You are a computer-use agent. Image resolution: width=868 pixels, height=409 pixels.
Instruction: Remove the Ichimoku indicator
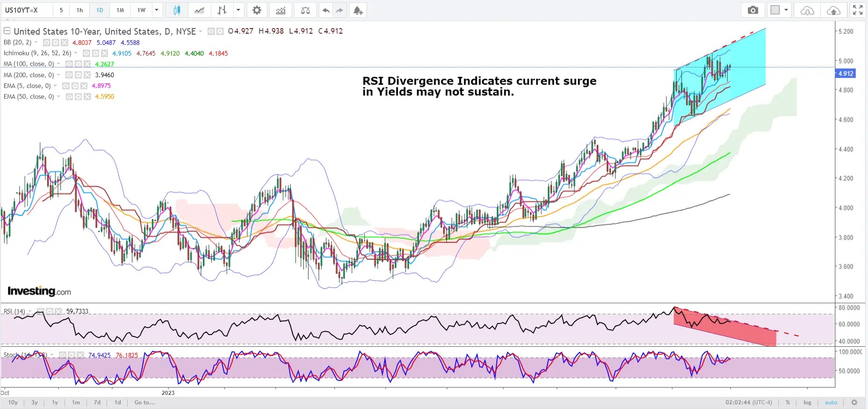point(105,53)
